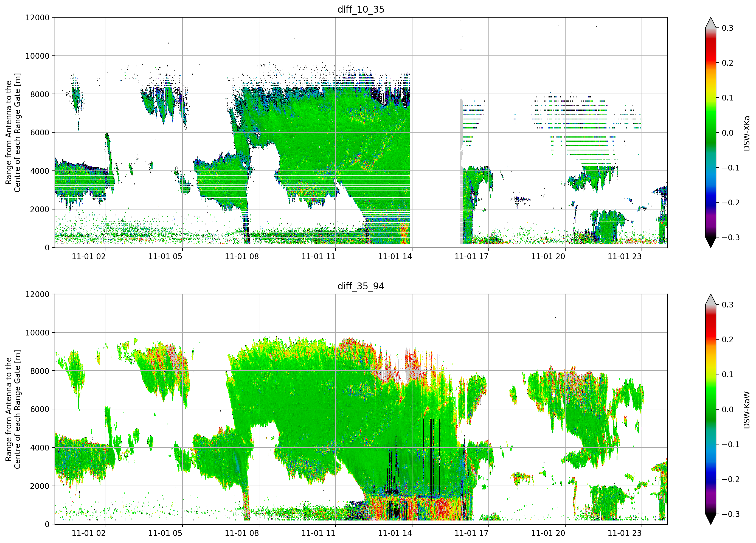The width and height of the screenshot is (756, 543).
Task: Click "11-01 17" tick under diff_35_94 plot
Action: tap(471, 533)
